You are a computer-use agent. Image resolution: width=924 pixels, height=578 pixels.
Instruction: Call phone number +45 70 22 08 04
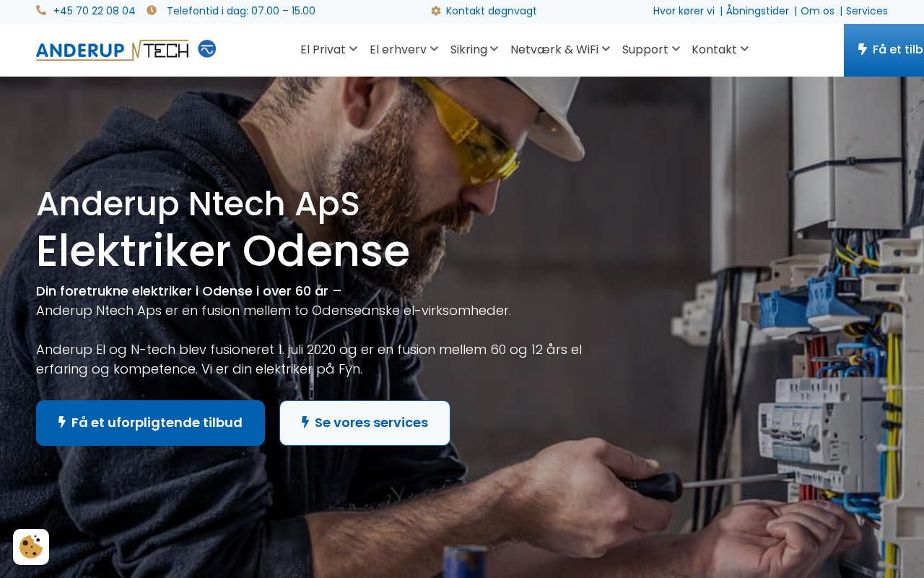[x=94, y=11]
